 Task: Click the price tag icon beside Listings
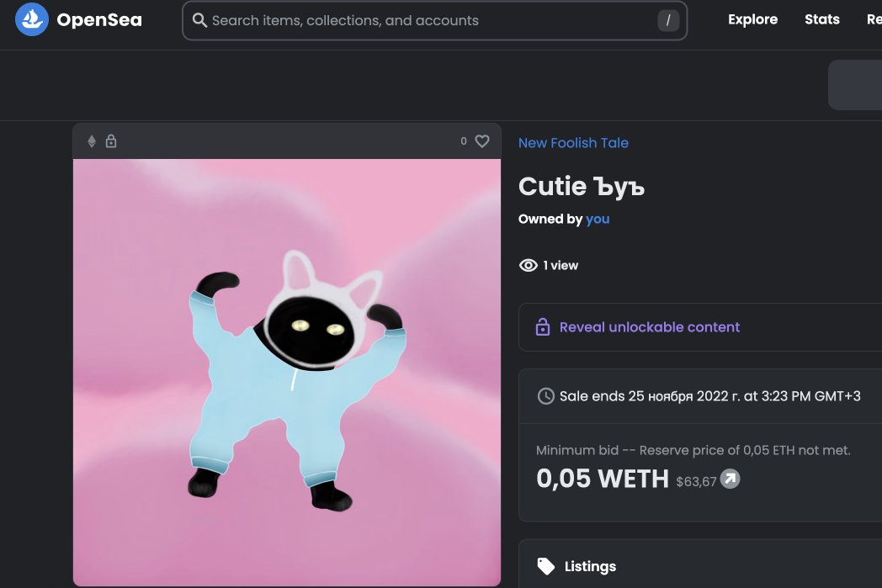click(548, 566)
